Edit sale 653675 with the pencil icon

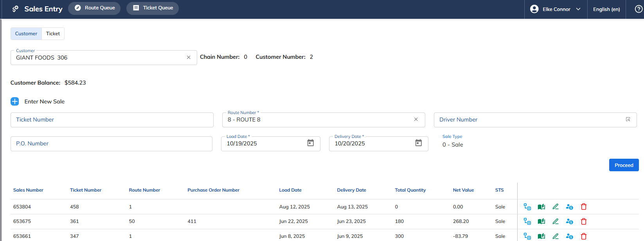coord(556,221)
